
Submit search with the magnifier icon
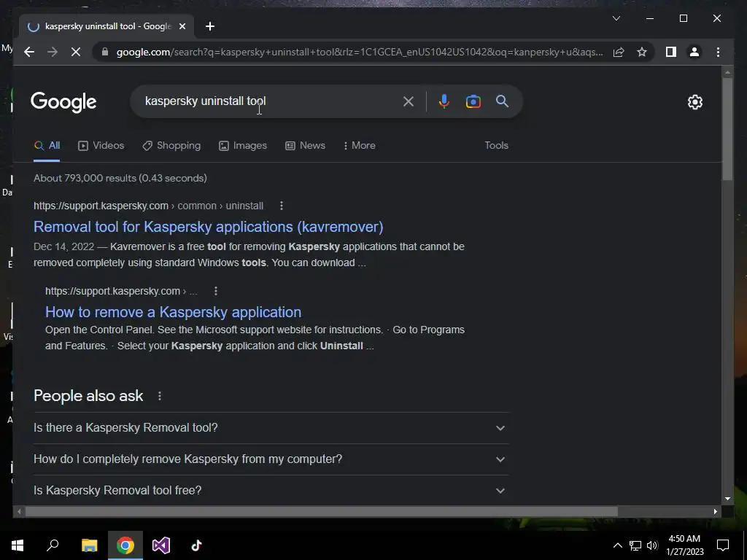502,101
